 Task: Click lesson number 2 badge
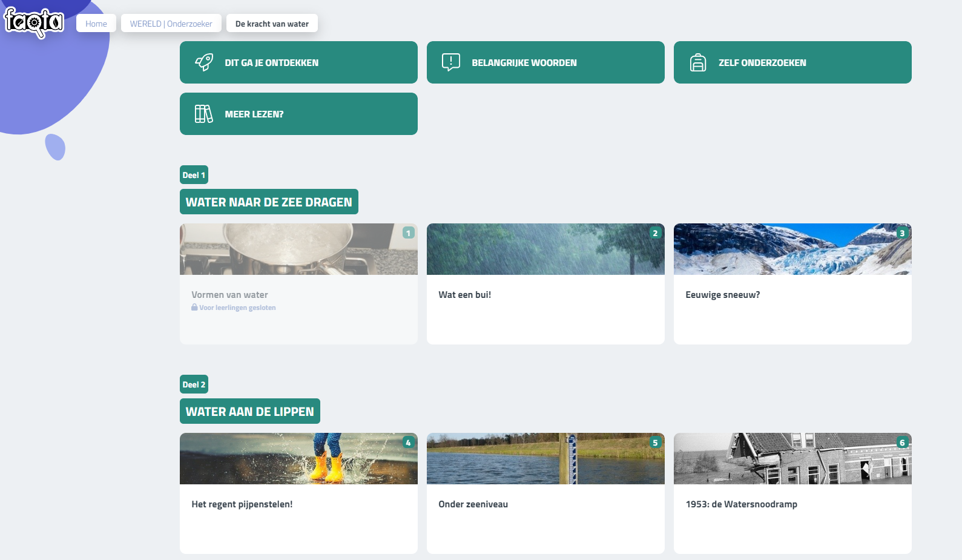[656, 232]
